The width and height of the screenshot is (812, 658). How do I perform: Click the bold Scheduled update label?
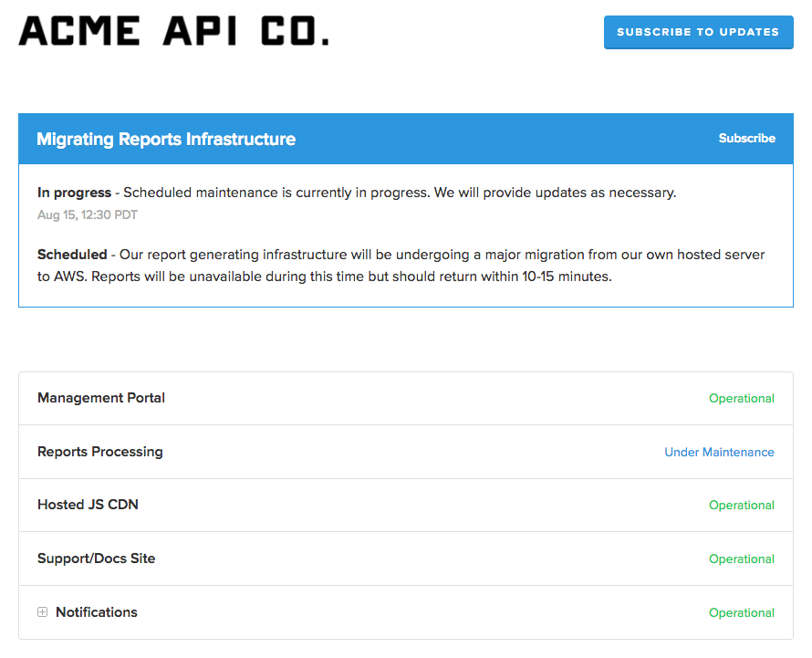[72, 254]
